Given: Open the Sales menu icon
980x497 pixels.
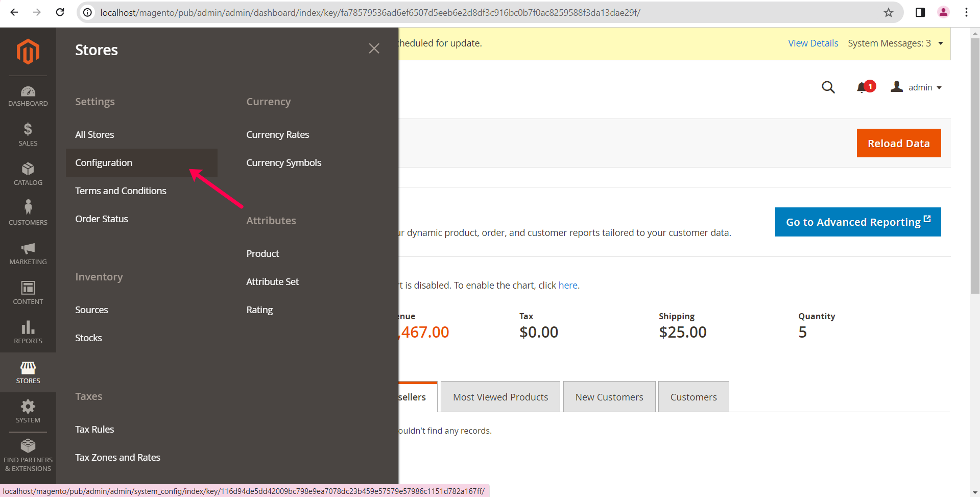Looking at the screenshot, I should tap(28, 134).
